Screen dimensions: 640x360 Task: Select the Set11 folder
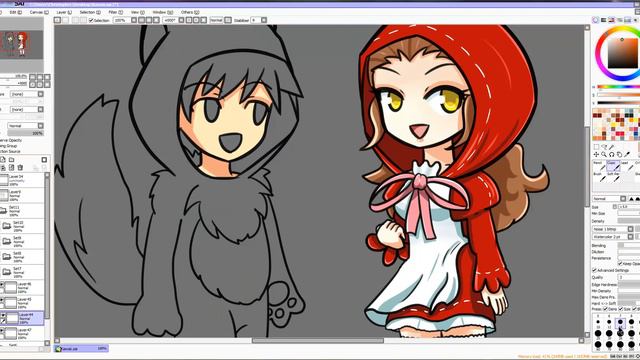[x=22, y=211]
